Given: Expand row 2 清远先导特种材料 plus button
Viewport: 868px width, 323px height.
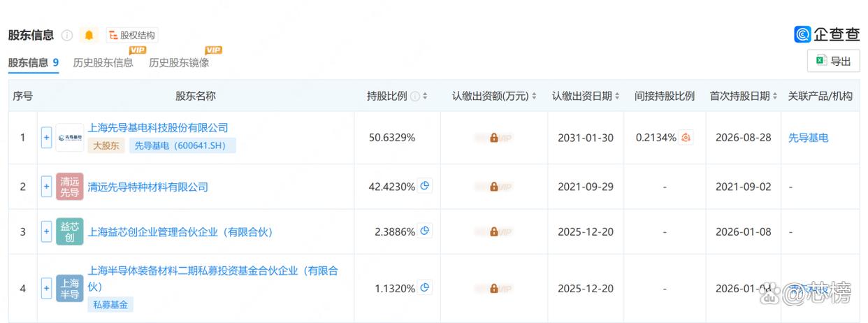Looking at the screenshot, I should (46, 187).
